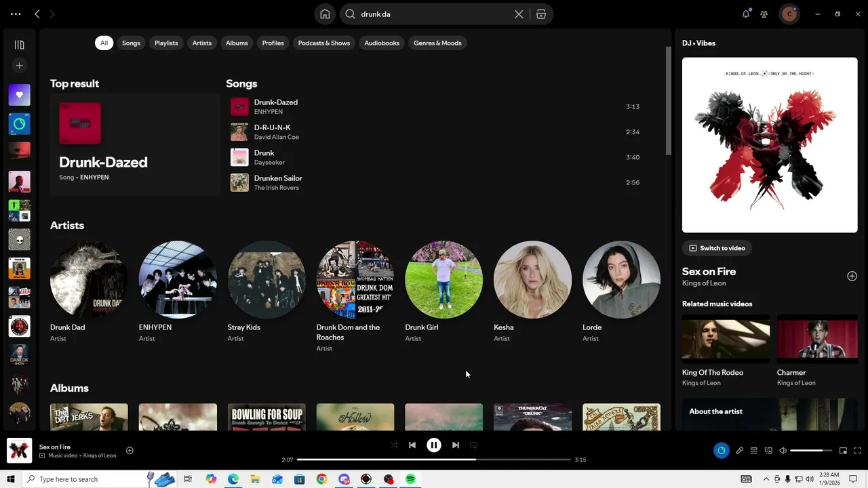Add current track to Liked Songs in player bar

point(130,451)
